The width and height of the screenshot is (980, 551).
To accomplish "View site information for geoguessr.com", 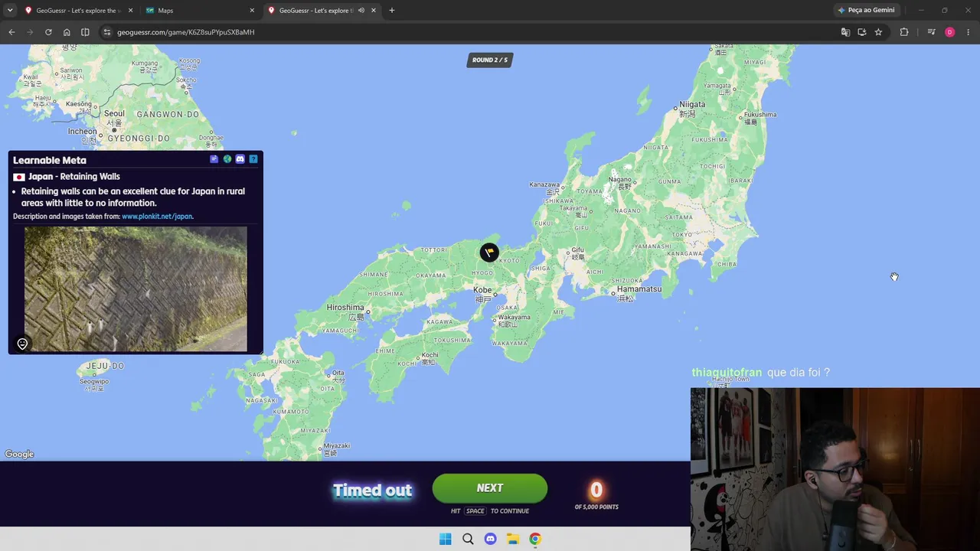I will pos(107,32).
